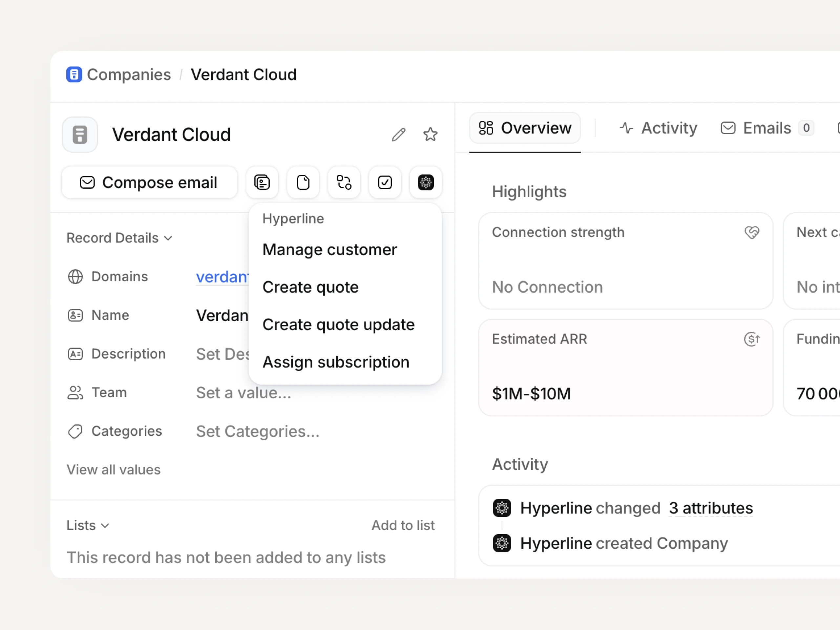
Task: Click No Connection value text
Action: 547,287
